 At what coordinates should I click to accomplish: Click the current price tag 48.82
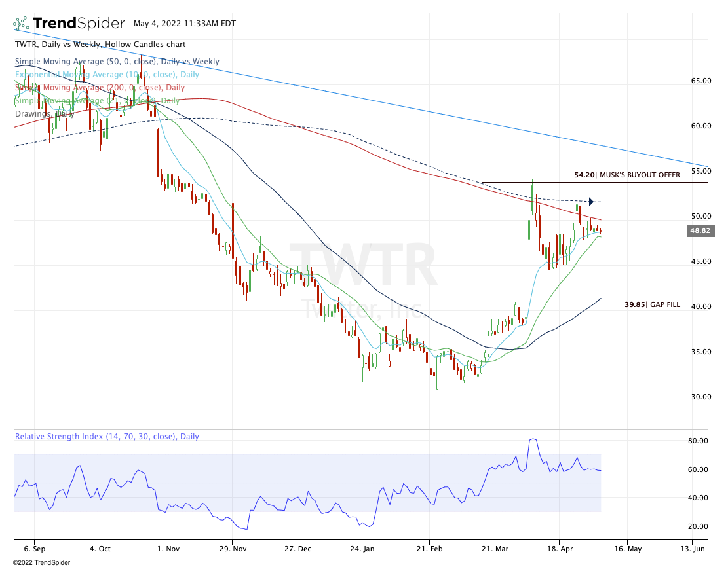tap(700, 230)
